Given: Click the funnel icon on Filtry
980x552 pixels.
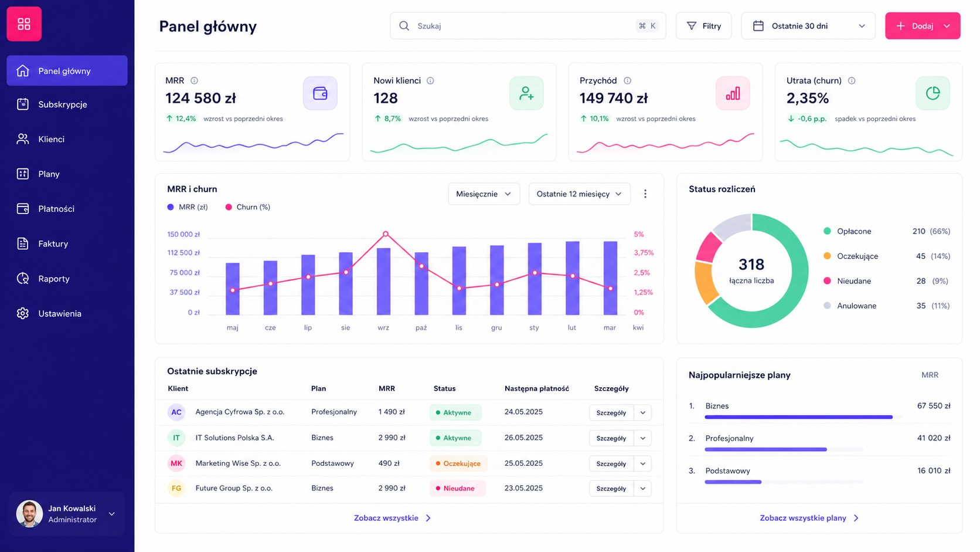Looking at the screenshot, I should click(692, 26).
